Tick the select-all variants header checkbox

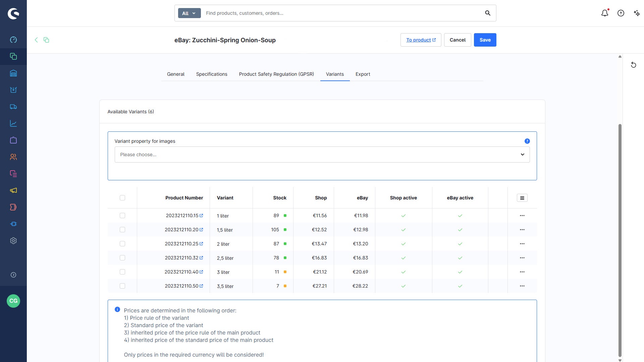click(x=122, y=198)
